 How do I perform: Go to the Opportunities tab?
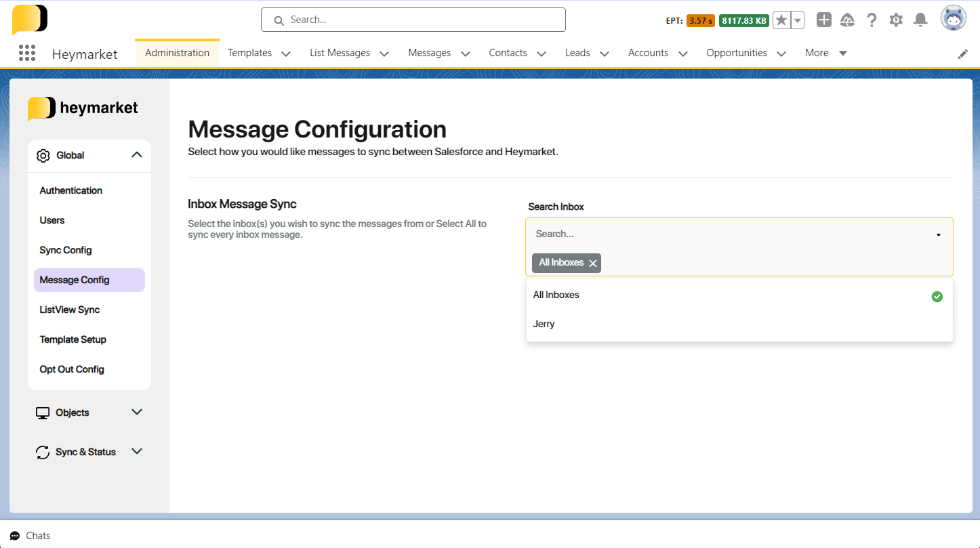(737, 53)
